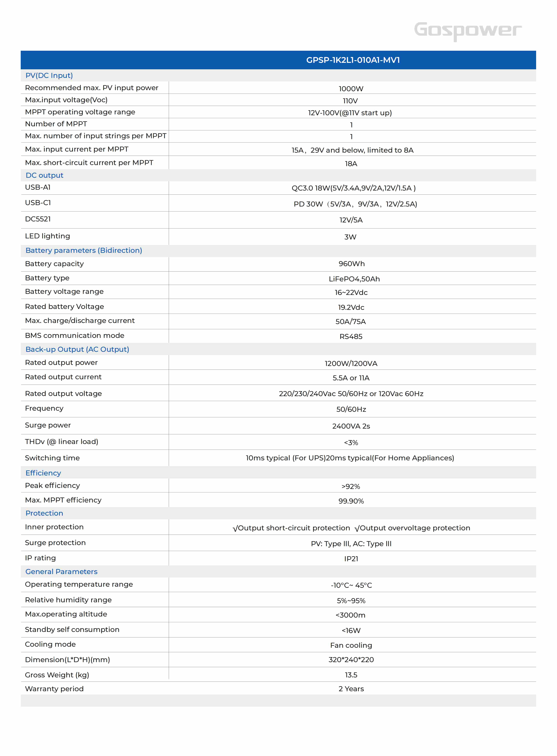Select the Efficiency section heading
This screenshot has height=756, width=557.
pyautogui.click(x=43, y=473)
